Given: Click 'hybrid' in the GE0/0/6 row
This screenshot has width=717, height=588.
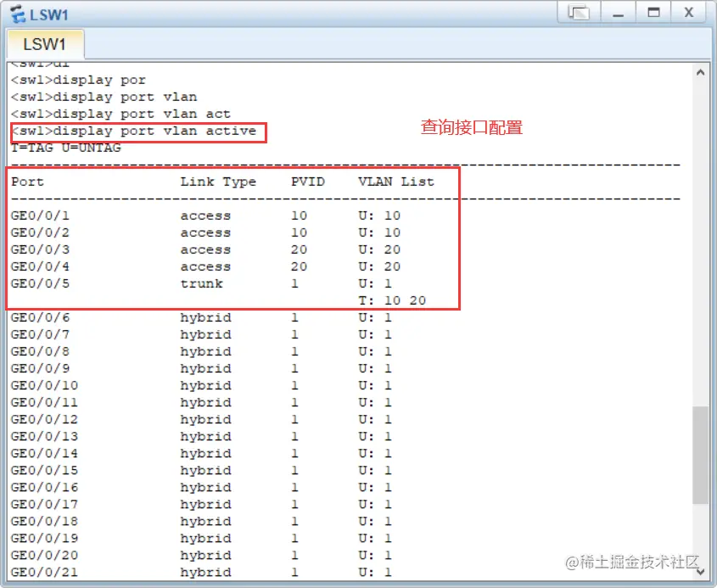Looking at the screenshot, I should [x=205, y=317].
